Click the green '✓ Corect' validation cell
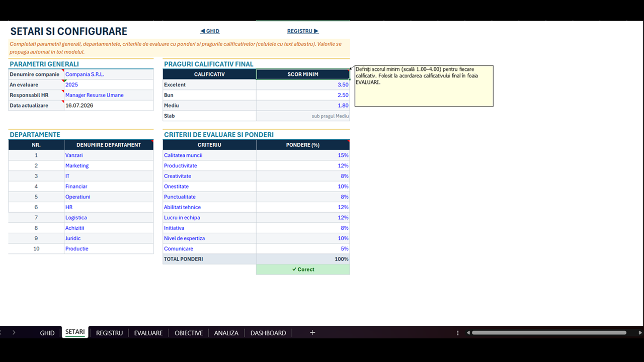The image size is (644, 362). pyautogui.click(x=303, y=269)
